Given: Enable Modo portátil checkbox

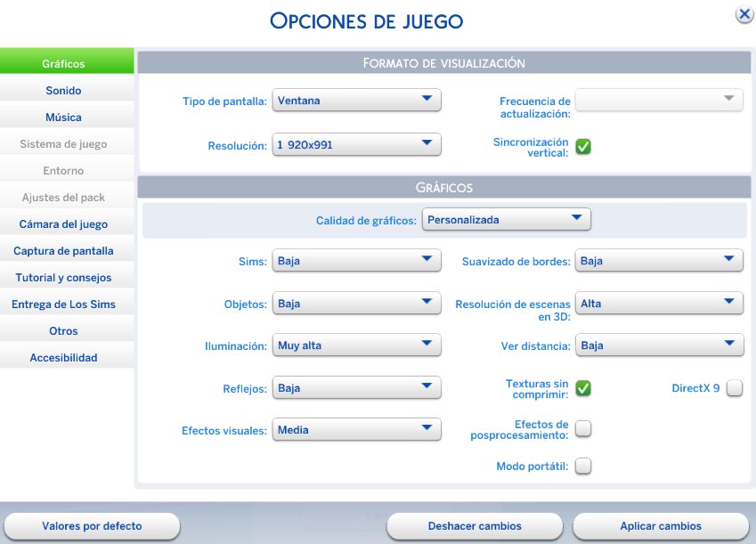Looking at the screenshot, I should click(x=583, y=467).
